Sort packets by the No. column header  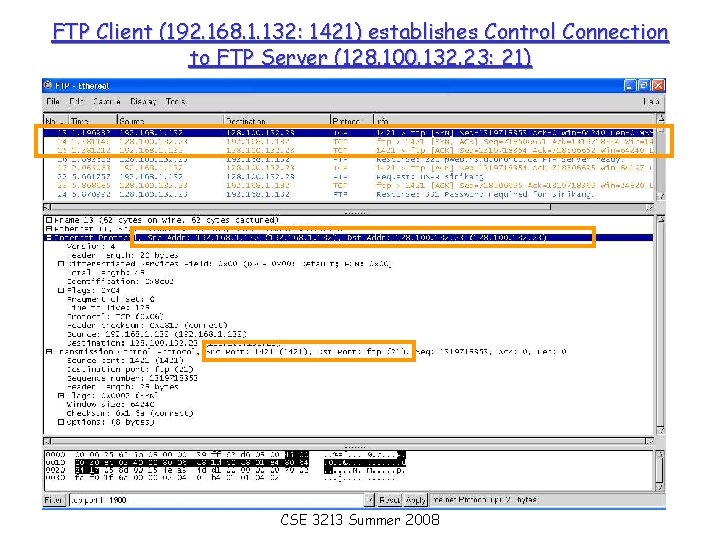[x=56, y=120]
